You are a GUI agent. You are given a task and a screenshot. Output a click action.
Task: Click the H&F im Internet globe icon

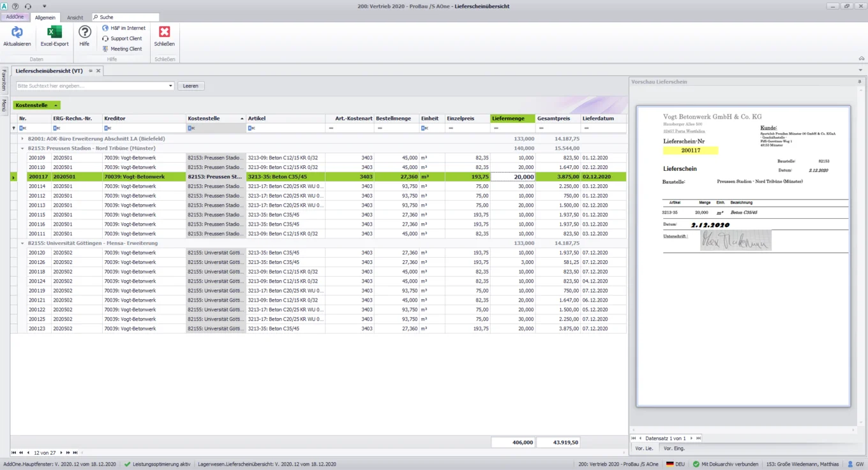[x=106, y=27]
